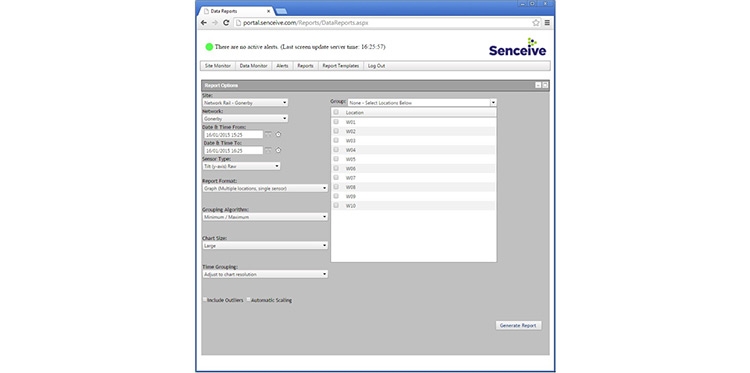
Task: Open the Site dropdown Network Rail - Gonerby
Action: click(245, 103)
